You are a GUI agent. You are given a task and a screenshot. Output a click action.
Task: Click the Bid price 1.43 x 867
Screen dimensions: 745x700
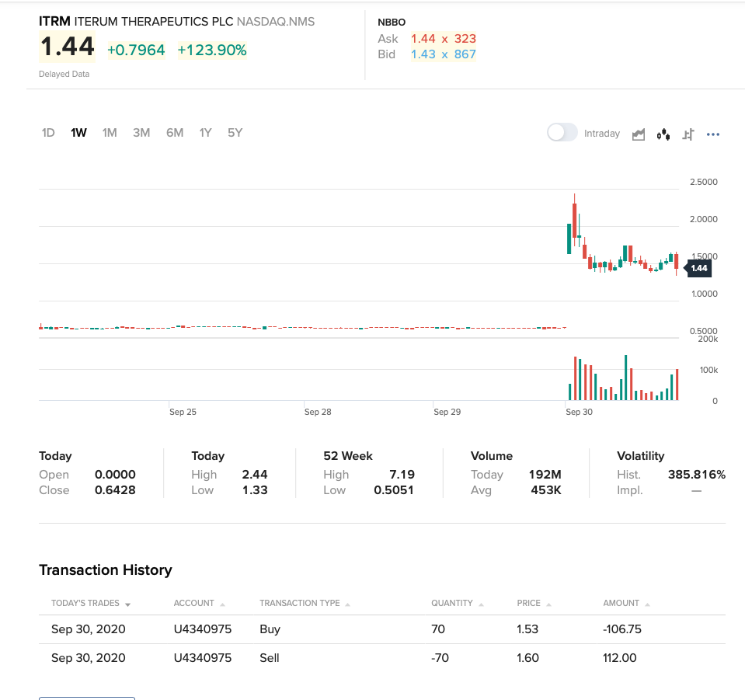click(x=444, y=54)
